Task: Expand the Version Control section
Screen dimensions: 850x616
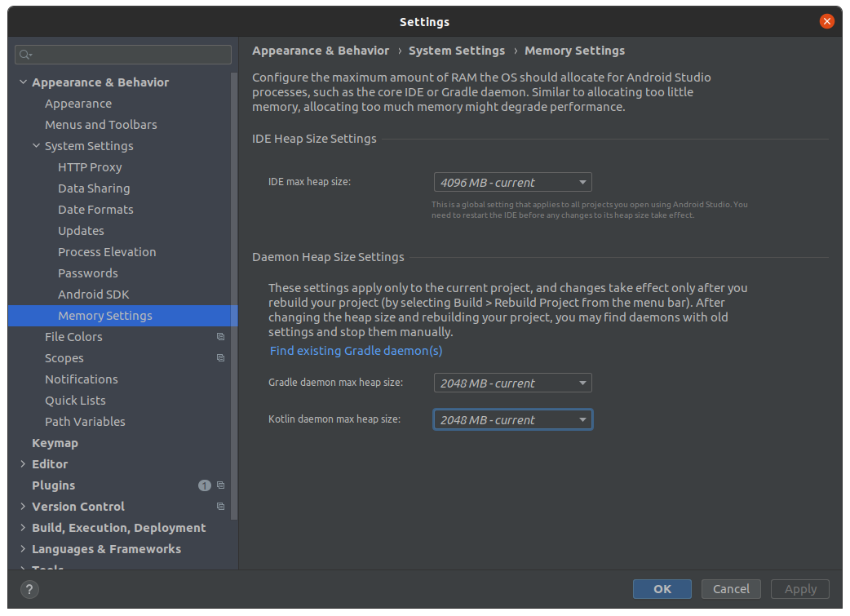Action: (23, 507)
